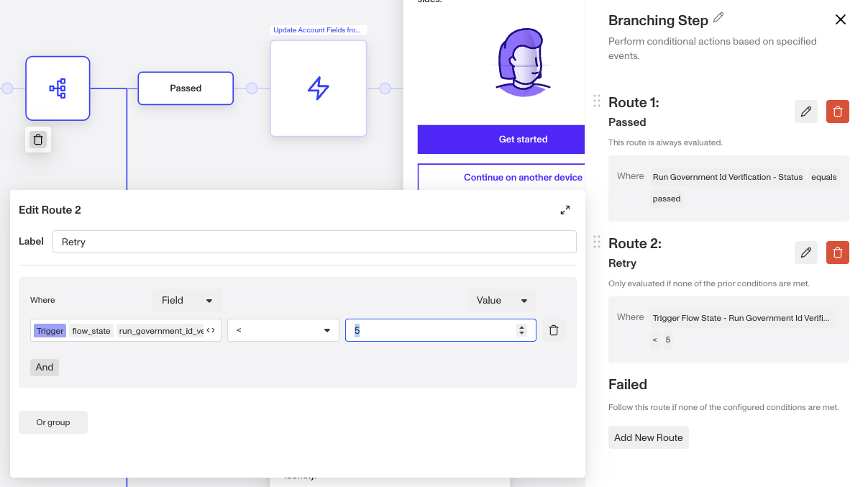Open the Field type dropdown
This screenshot has height=487, width=868.
[187, 301]
